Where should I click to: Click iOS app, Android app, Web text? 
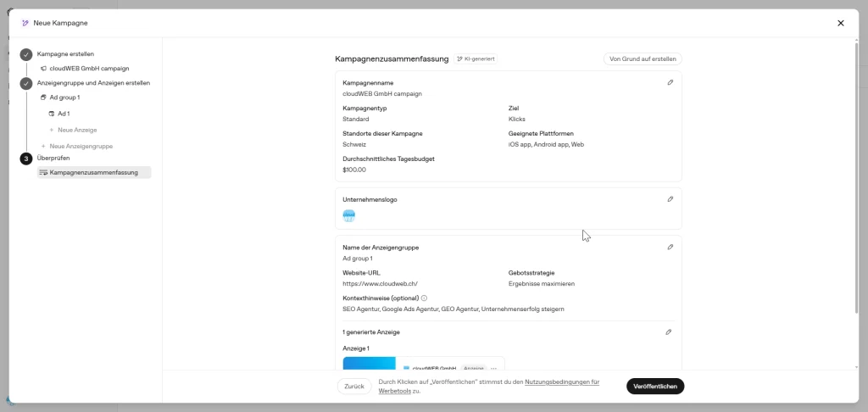547,144
